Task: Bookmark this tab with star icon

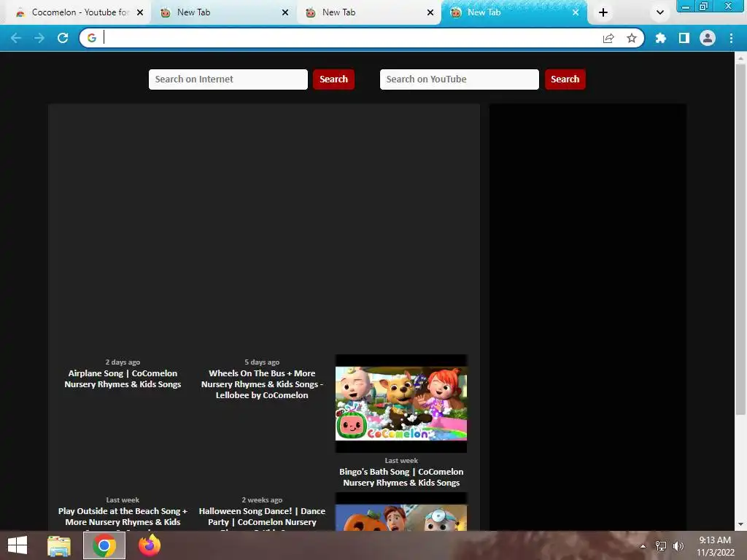Action: click(x=632, y=38)
